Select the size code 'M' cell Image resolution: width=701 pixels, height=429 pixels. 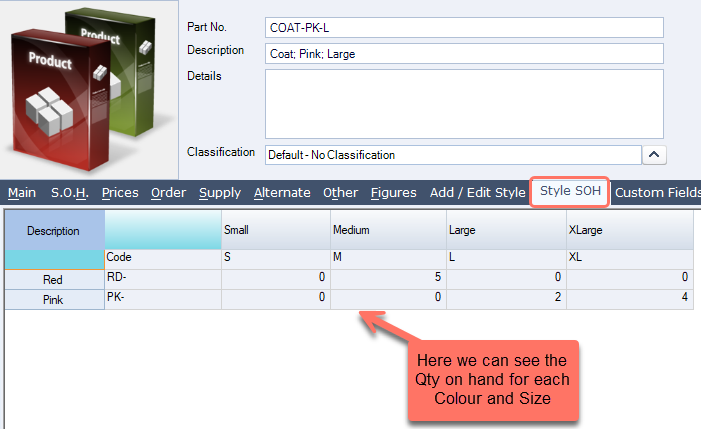pos(389,259)
